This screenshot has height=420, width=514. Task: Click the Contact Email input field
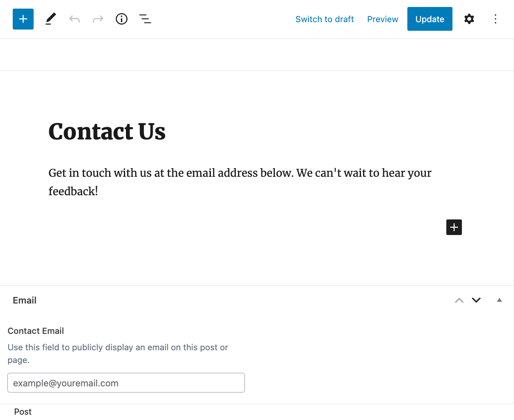coord(126,382)
